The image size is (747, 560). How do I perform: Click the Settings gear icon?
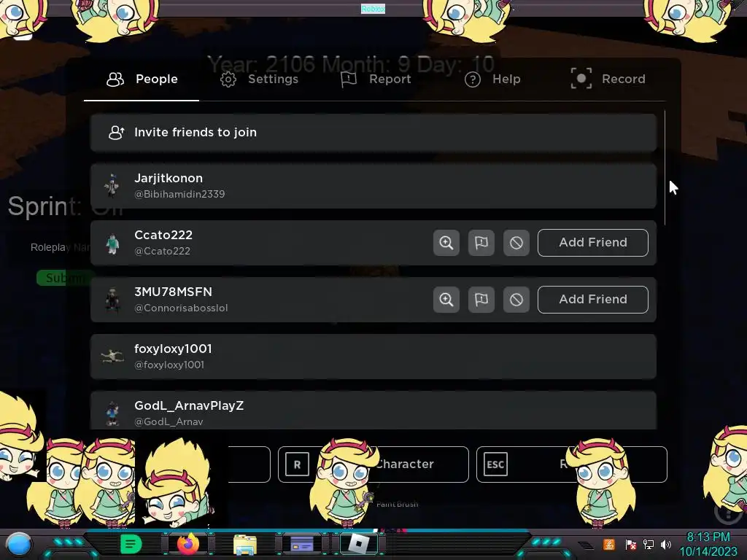[x=228, y=79]
